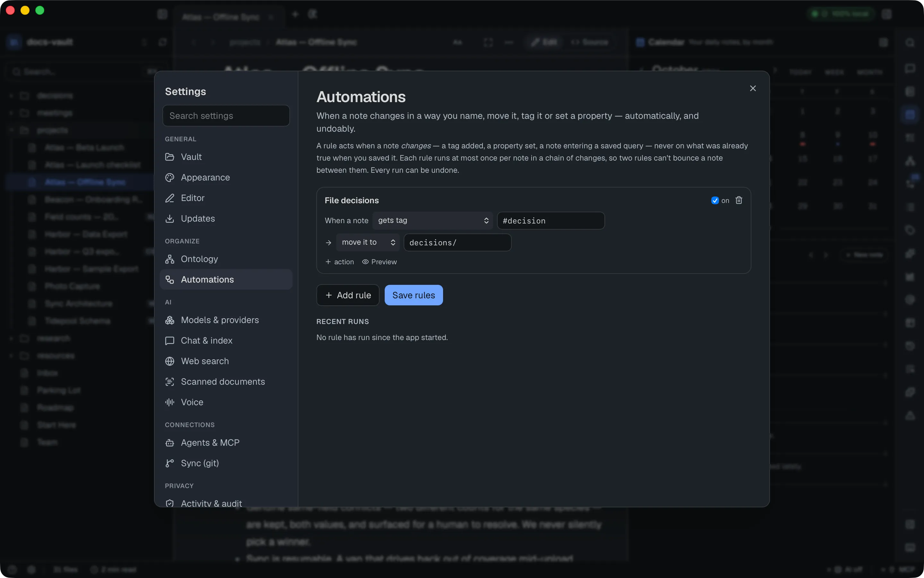This screenshot has height=578, width=924.
Task: Click the 'No rule has run' status text
Action: tap(382, 337)
